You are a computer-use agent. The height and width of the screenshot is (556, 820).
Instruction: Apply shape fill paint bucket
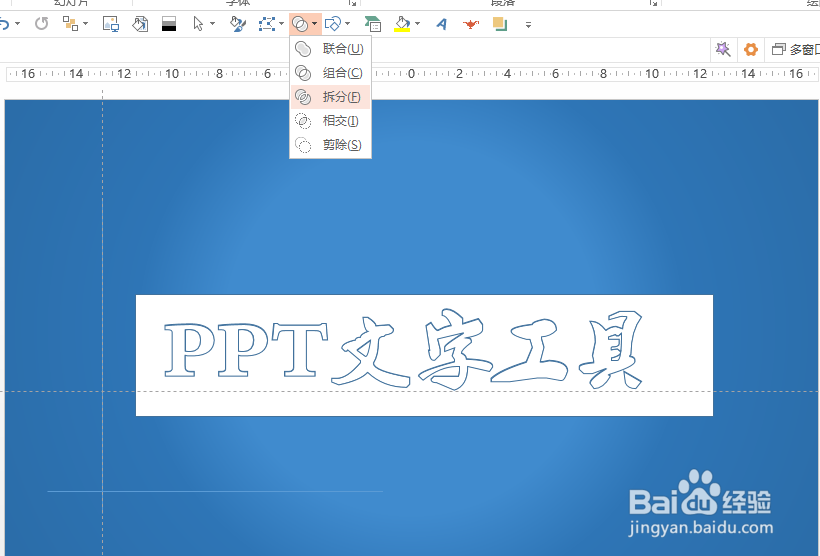tap(402, 24)
